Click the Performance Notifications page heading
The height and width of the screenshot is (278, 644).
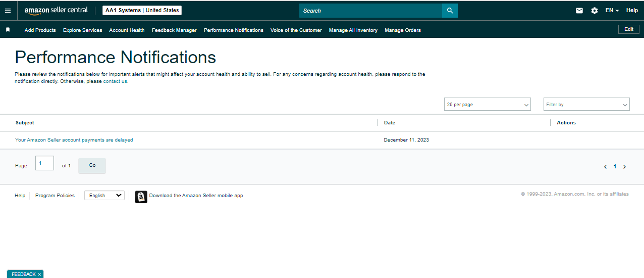(x=116, y=57)
